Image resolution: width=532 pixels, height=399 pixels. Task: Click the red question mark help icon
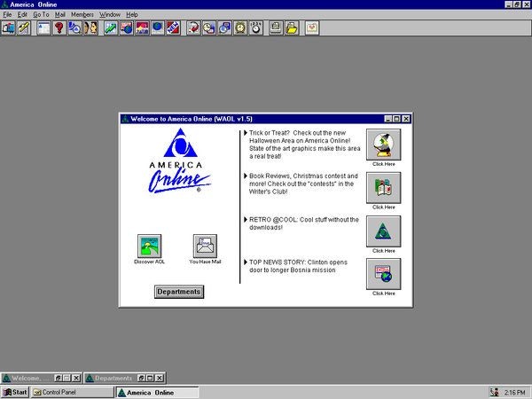point(59,27)
